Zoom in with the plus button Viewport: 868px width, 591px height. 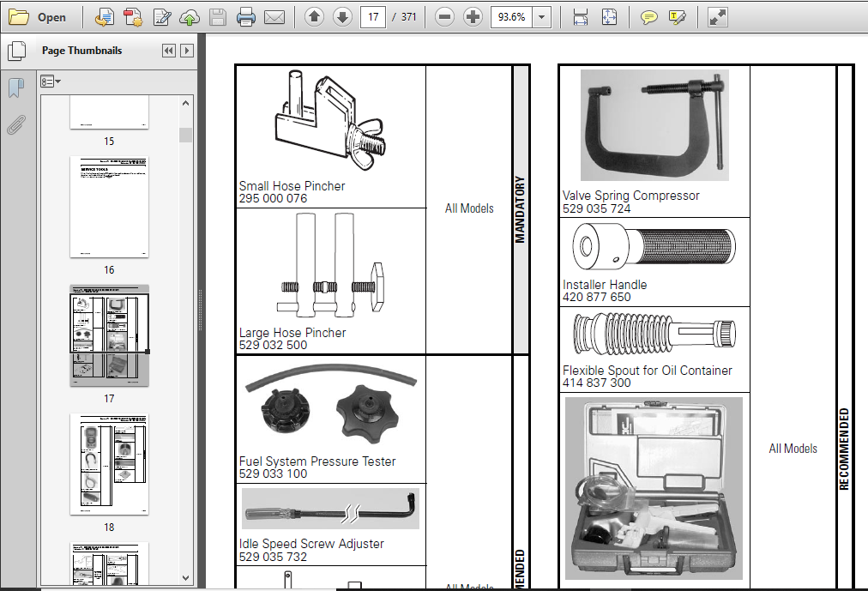[473, 17]
